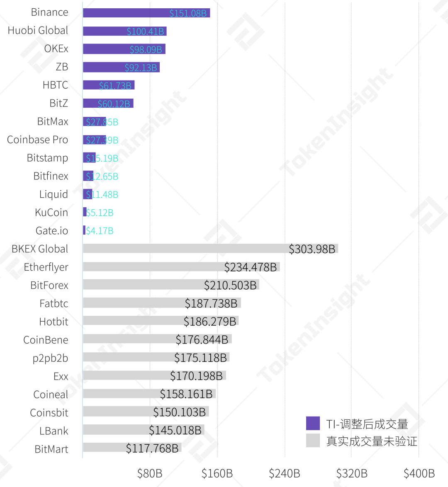The image size is (448, 487).
Task: Click the $80B x-axis tick label
Action: pyautogui.click(x=150, y=473)
